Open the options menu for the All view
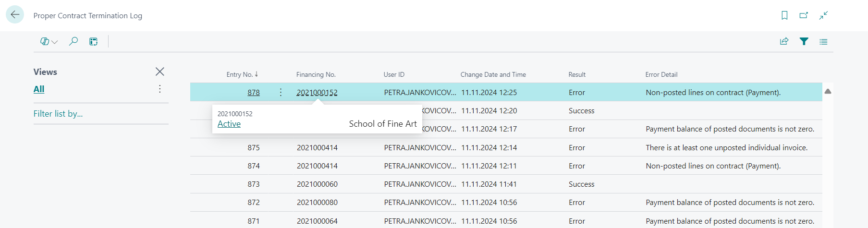 (x=160, y=89)
